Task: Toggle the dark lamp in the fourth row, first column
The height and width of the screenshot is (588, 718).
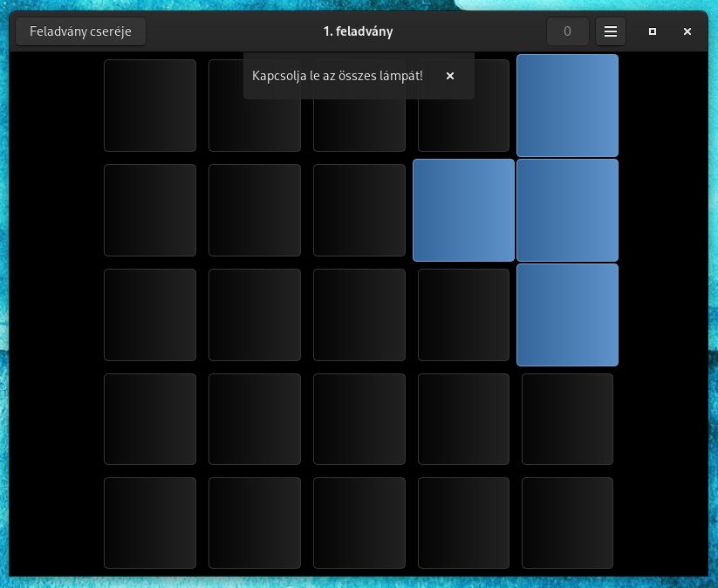Action: (x=150, y=419)
